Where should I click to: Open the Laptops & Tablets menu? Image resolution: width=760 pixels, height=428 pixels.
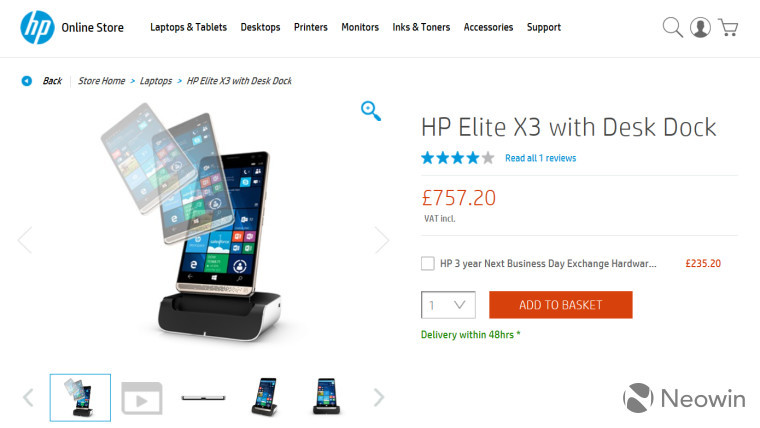click(189, 27)
